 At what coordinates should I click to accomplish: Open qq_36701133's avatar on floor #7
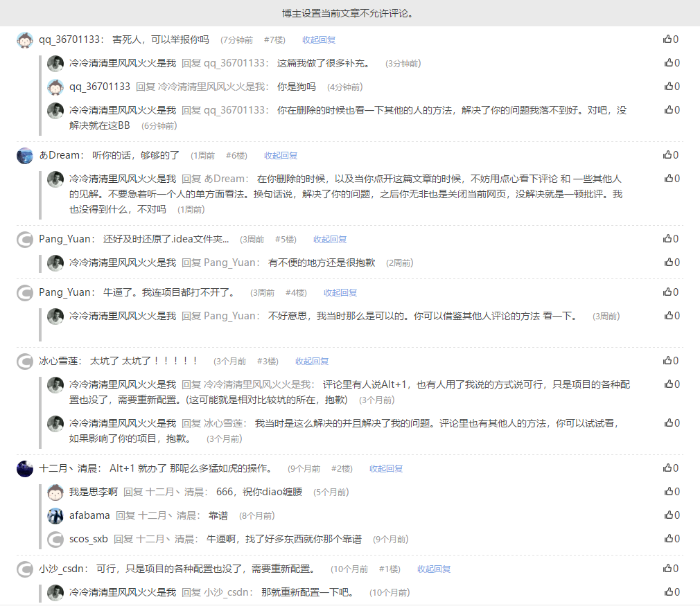pyautogui.click(x=25, y=39)
